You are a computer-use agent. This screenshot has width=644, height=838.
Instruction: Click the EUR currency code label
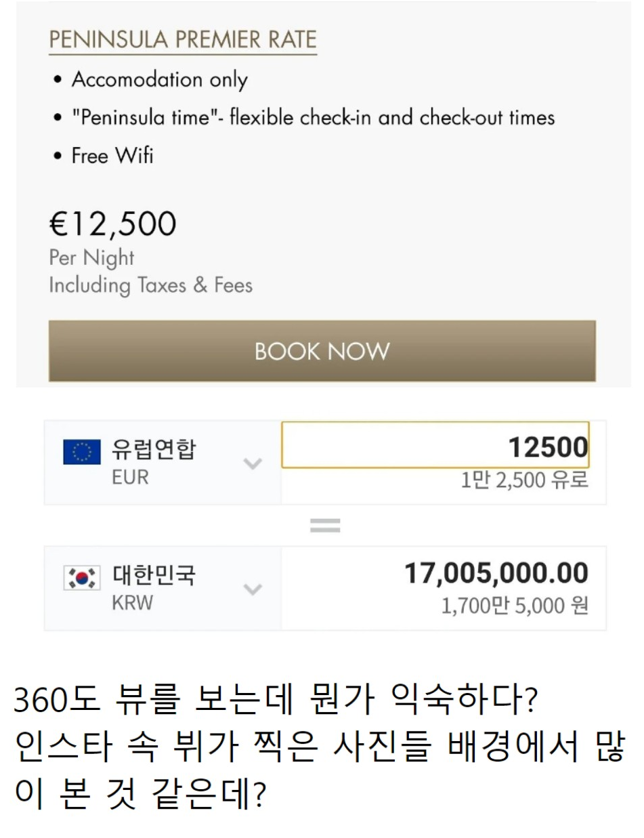tap(130, 478)
